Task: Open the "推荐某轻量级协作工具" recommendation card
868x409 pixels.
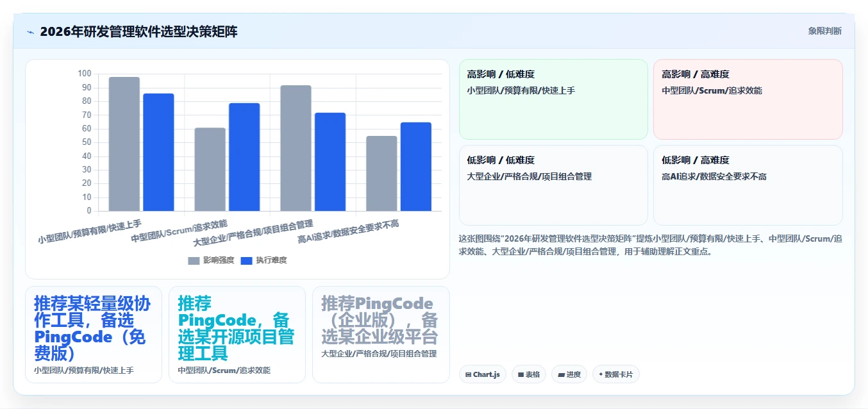Action: pos(94,335)
